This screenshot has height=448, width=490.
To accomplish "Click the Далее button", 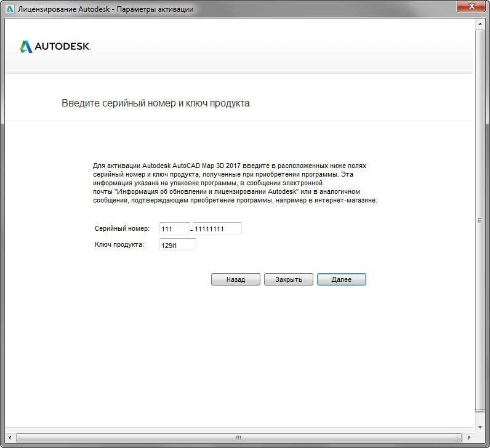I will coord(341,279).
